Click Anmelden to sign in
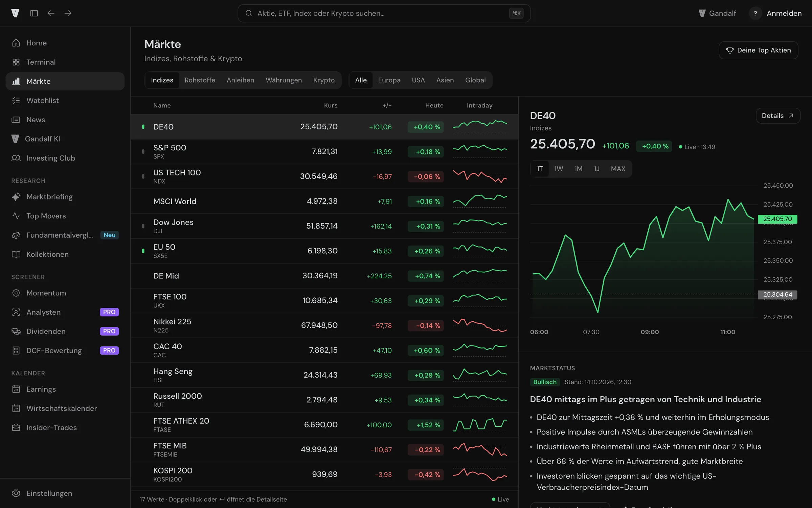812x508 pixels. 784,13
